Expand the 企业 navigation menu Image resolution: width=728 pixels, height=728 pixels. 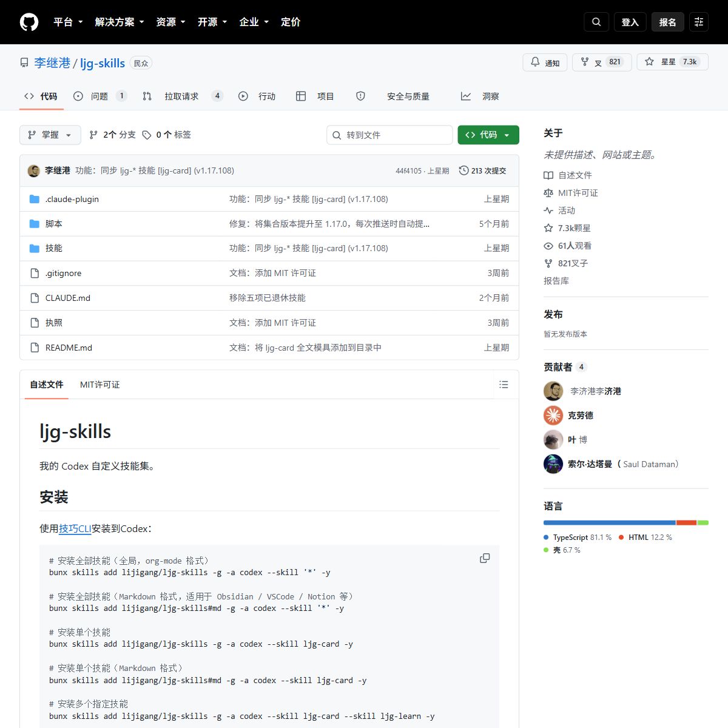coord(254,22)
